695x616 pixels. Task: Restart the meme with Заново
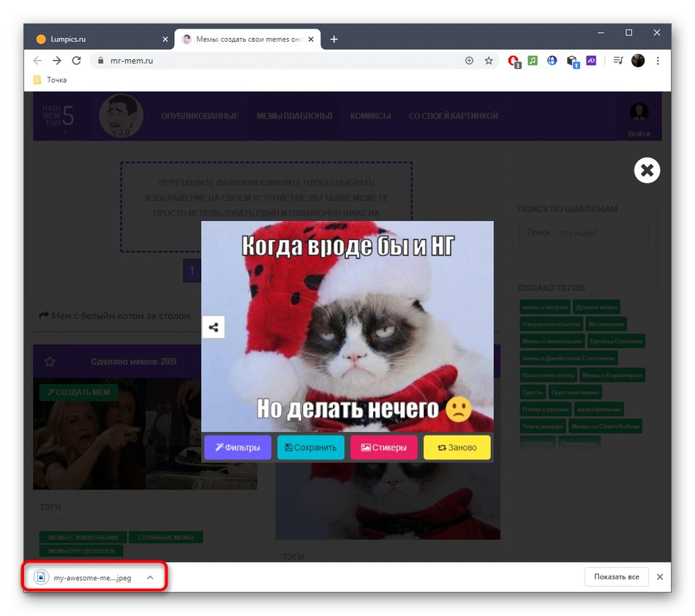[x=457, y=447]
